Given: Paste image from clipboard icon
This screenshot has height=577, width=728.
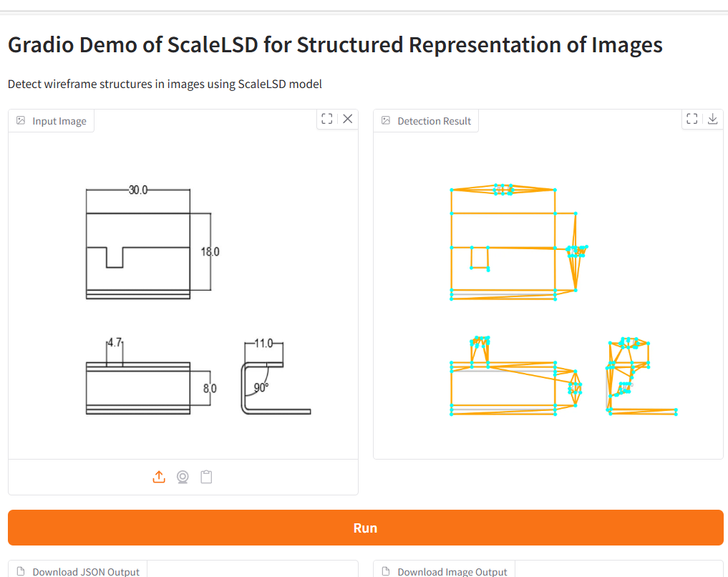Looking at the screenshot, I should (207, 477).
